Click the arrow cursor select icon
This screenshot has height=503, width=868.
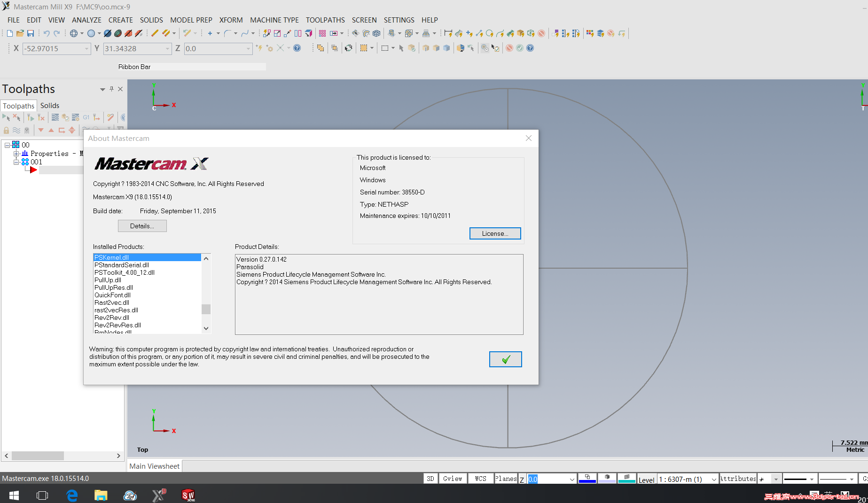tap(401, 48)
